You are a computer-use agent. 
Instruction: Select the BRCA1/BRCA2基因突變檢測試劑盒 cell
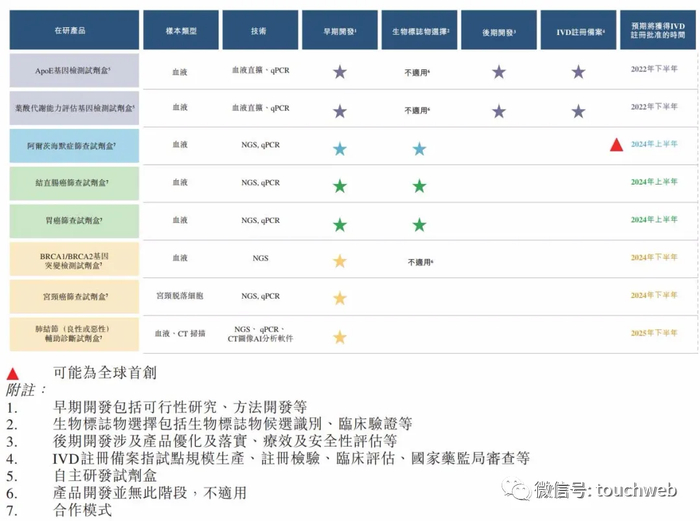click(74, 259)
